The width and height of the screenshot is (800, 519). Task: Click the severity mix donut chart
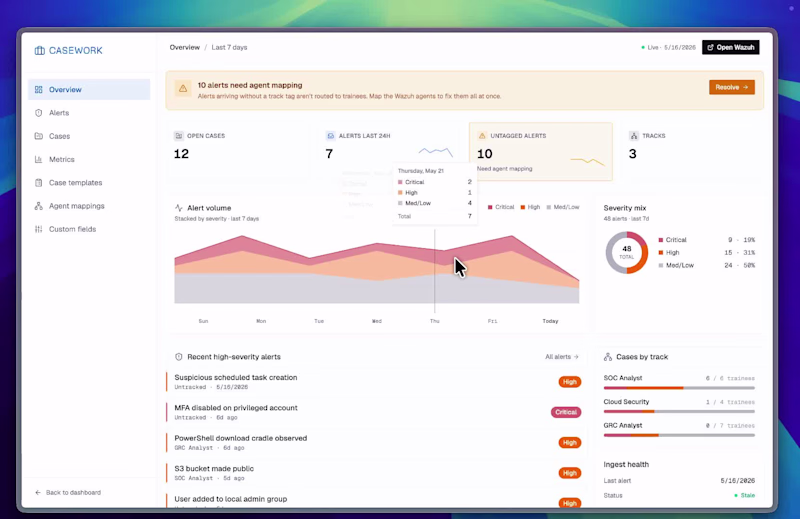[x=627, y=252]
